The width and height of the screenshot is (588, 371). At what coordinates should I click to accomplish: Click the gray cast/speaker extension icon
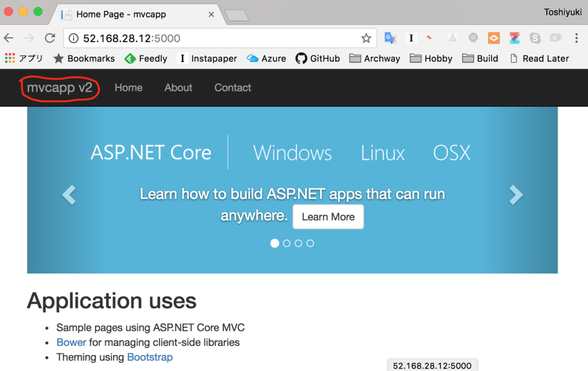click(x=556, y=38)
